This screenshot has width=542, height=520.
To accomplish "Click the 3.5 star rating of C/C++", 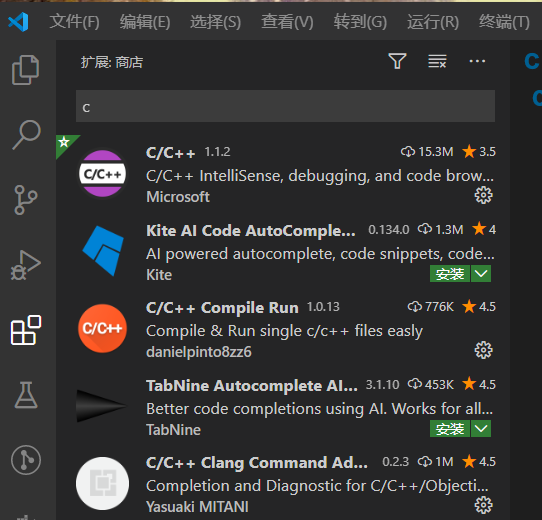I will coord(479,152).
